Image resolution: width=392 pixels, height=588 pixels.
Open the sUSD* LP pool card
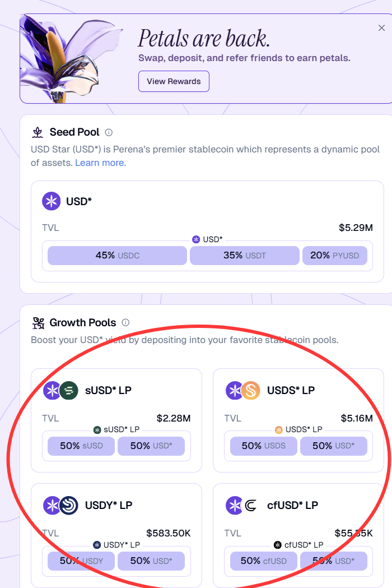pos(116,420)
